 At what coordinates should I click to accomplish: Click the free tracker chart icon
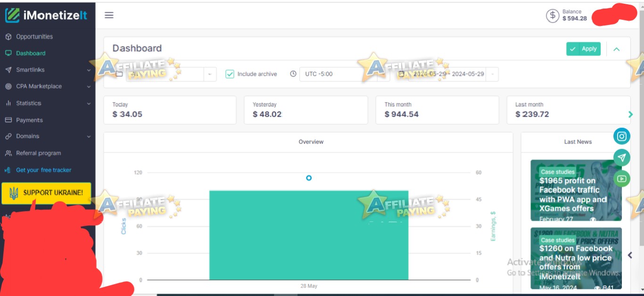point(7,170)
